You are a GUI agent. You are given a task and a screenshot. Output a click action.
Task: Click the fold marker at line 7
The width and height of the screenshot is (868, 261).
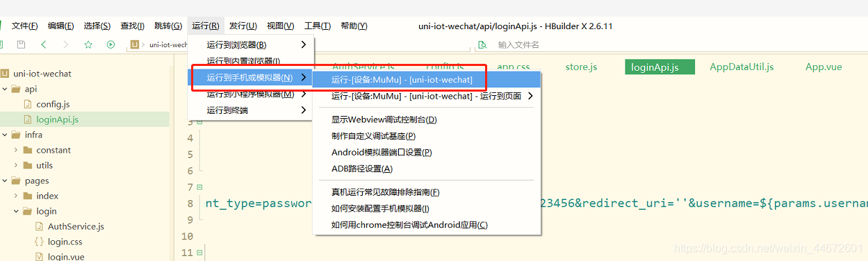pos(199,187)
